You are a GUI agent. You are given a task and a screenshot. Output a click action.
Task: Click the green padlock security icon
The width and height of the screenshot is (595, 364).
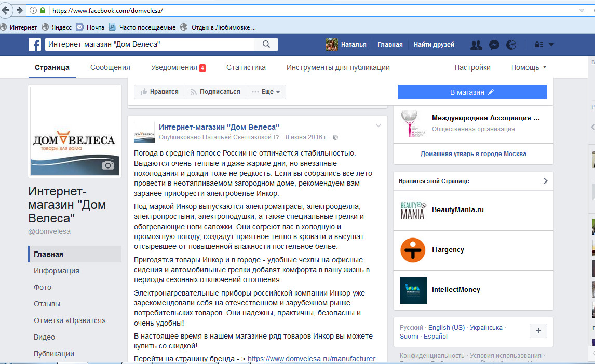pyautogui.click(x=43, y=10)
